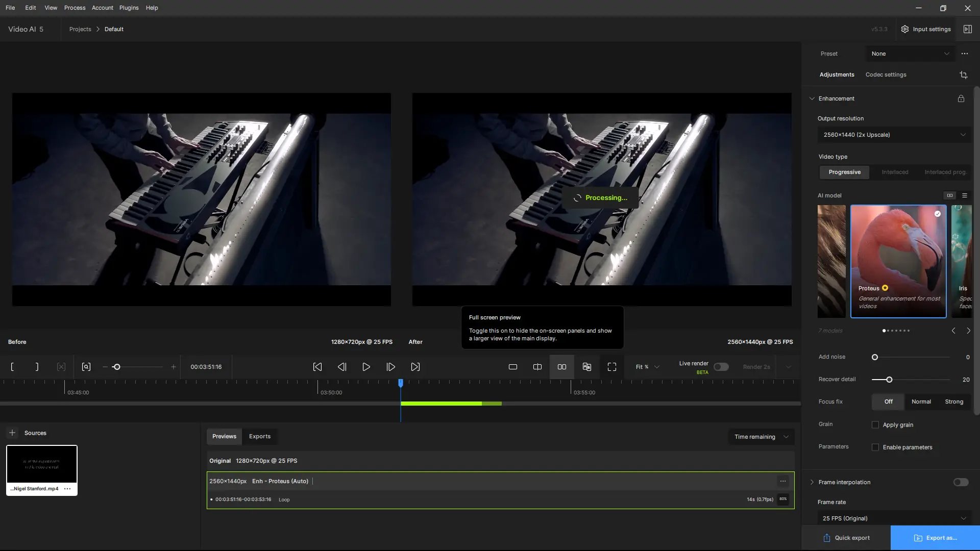The image size is (980, 551).
Task: Click the play button
Action: tap(366, 367)
